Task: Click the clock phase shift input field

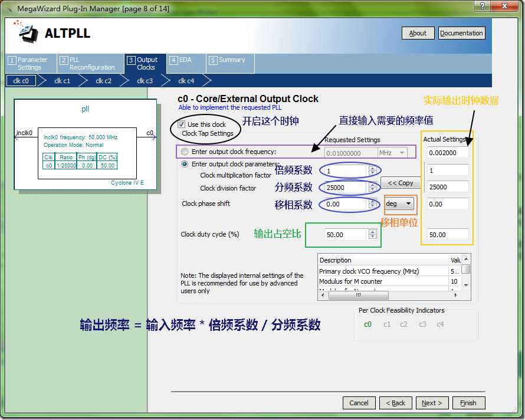Action: point(346,204)
